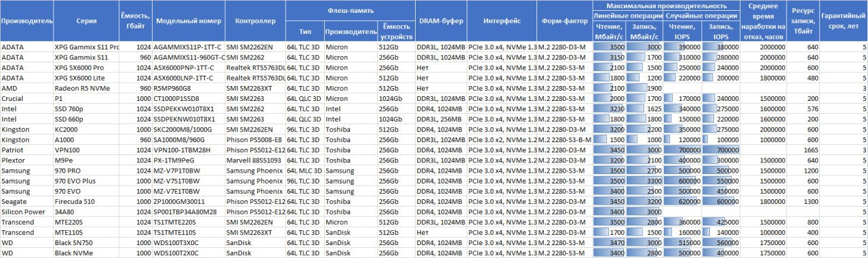Image resolution: width=868 pixels, height=258 pixels.
Task: Select the "M.2 2280-S3-B-M" form factor cell
Action: pyautogui.click(x=565, y=139)
